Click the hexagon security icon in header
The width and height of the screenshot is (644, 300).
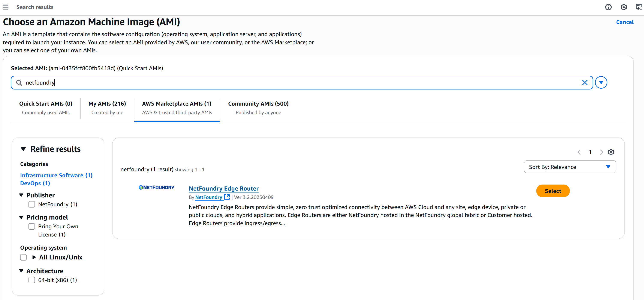623,7
